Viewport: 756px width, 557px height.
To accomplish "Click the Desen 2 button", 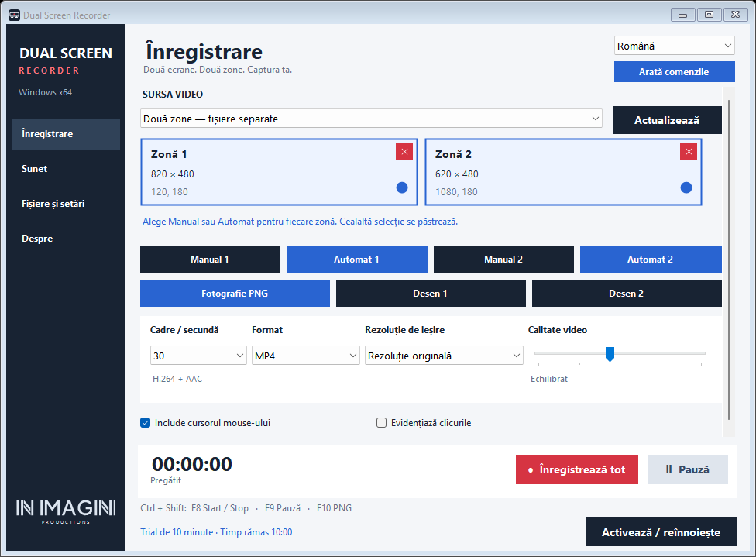I will pos(627,294).
